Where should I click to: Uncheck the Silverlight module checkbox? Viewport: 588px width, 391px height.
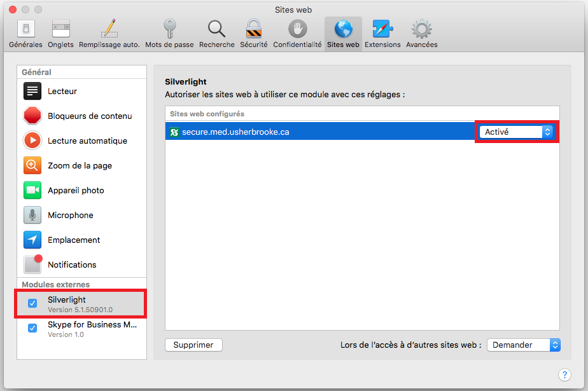tap(32, 304)
